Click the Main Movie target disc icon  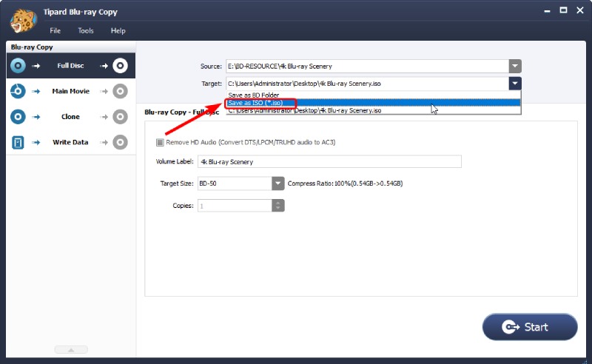tap(120, 91)
